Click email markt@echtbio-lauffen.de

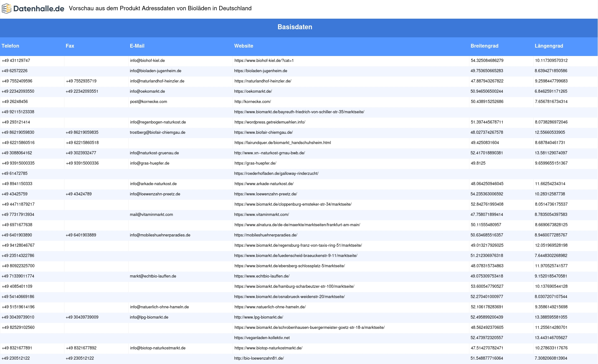coord(153,276)
